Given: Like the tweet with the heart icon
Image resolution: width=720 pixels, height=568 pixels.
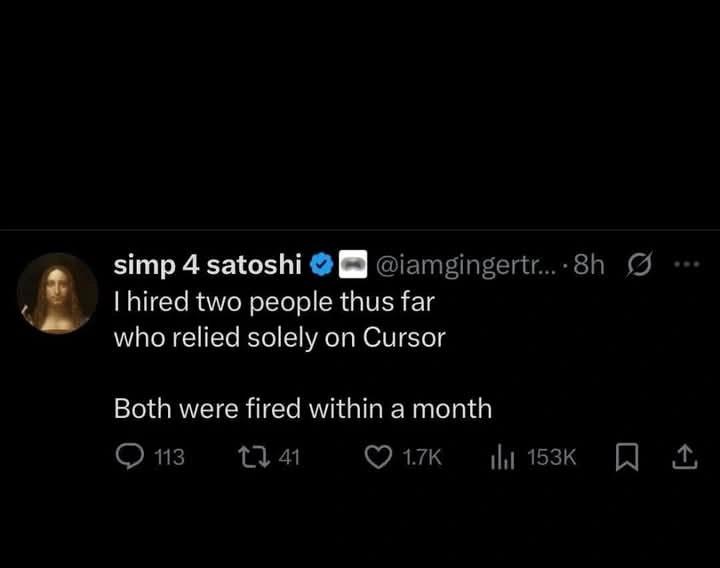Looking at the screenshot, I should click(377, 457).
